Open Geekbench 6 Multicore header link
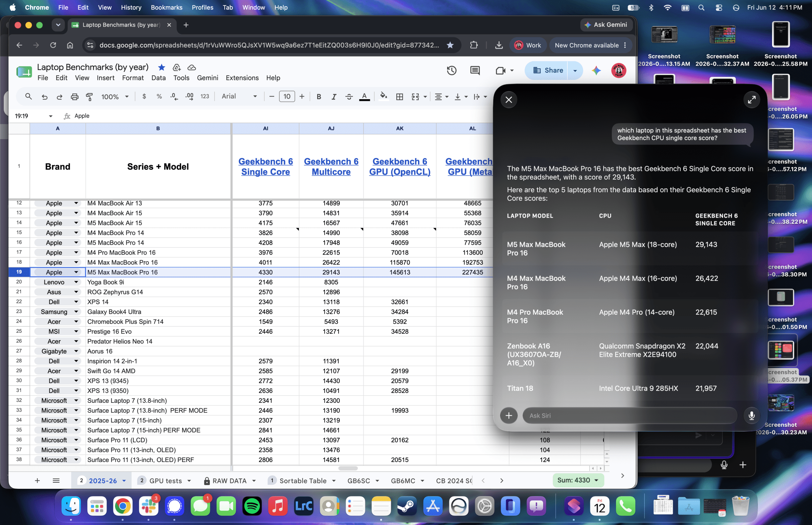 click(331, 167)
